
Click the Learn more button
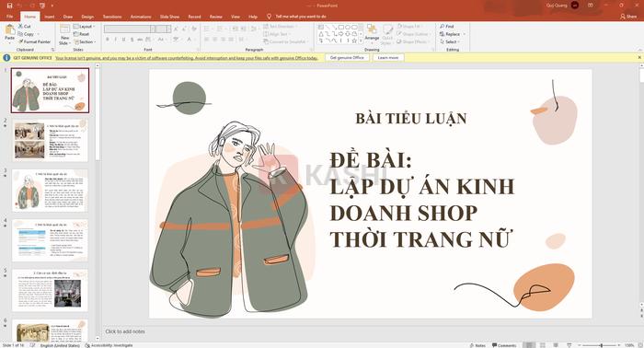(388, 57)
